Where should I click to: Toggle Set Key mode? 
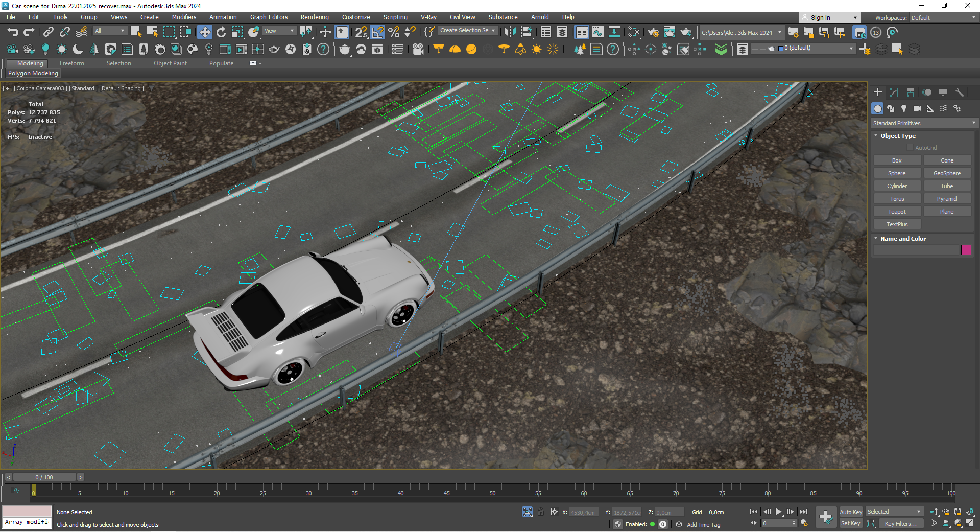coord(850,523)
